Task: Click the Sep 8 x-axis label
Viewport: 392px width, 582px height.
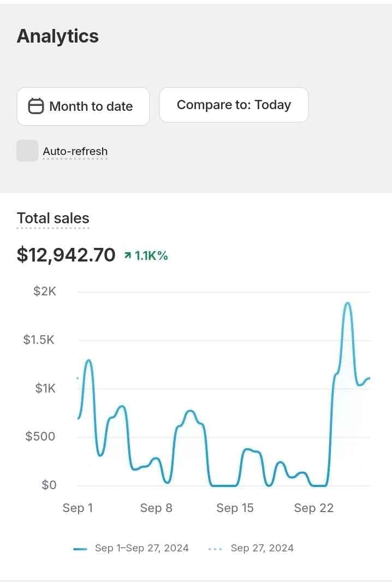Action: coord(156,508)
